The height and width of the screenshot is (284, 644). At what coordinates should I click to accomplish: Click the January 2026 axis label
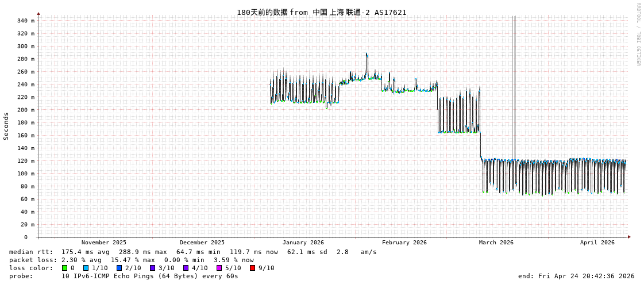click(303, 243)
